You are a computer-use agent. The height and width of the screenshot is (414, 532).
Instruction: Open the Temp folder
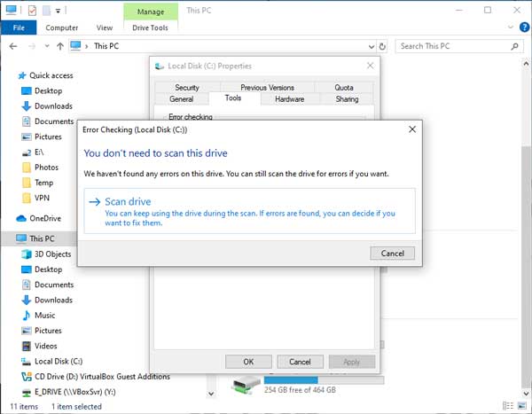click(x=37, y=183)
